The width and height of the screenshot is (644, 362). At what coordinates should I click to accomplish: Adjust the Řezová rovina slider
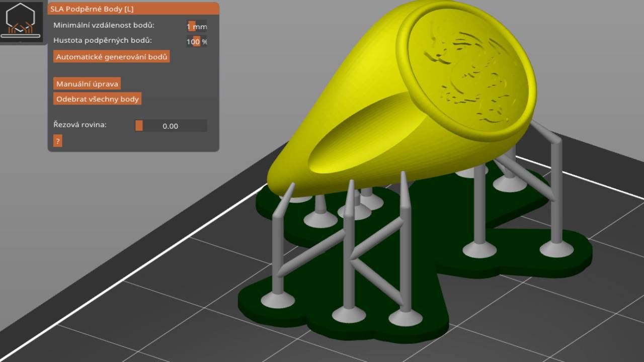[x=171, y=126]
